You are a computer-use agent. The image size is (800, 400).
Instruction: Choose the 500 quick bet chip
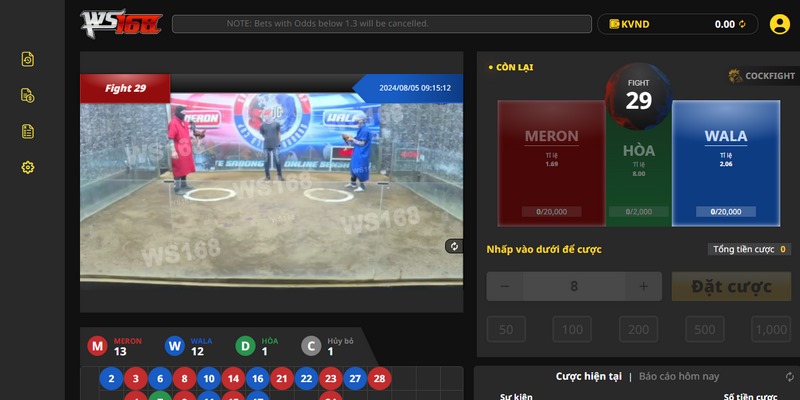point(705,330)
